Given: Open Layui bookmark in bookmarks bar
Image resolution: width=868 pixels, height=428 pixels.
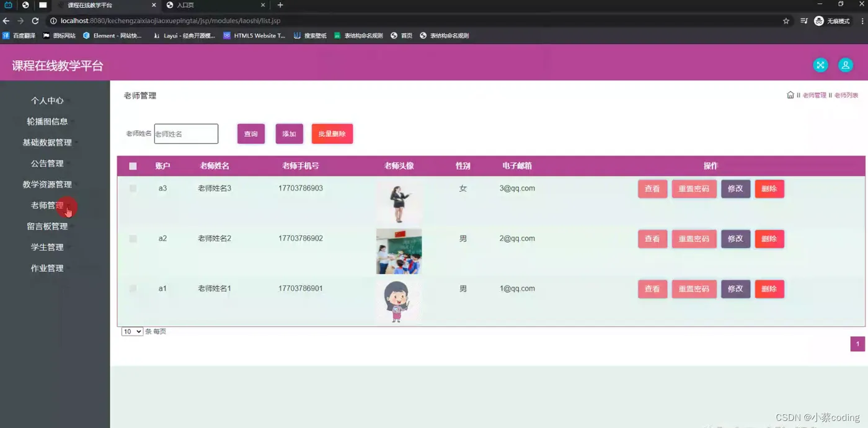Looking at the screenshot, I should 184,35.
